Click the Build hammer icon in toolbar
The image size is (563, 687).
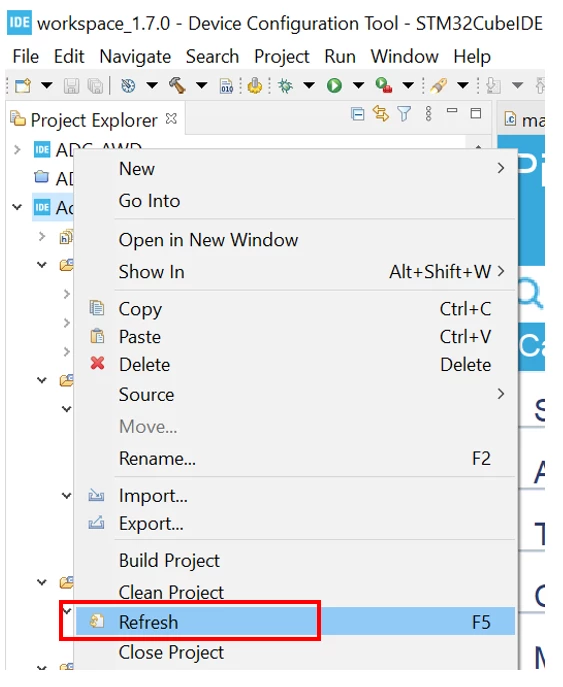[177, 85]
